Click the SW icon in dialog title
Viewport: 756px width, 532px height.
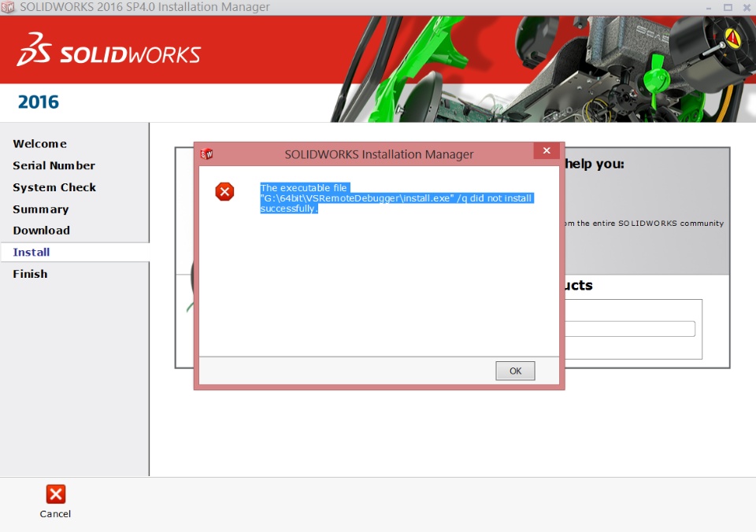point(207,153)
